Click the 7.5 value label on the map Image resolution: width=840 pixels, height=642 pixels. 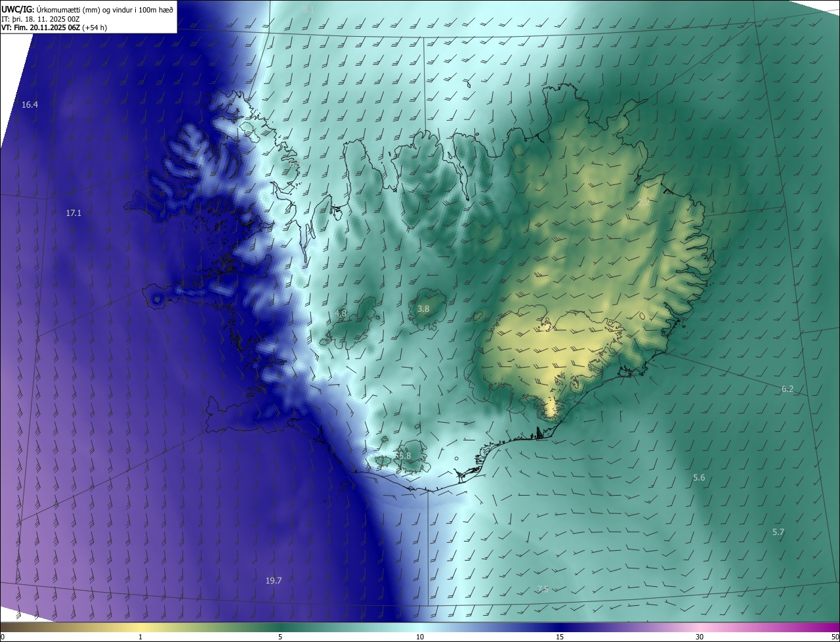[x=543, y=589]
